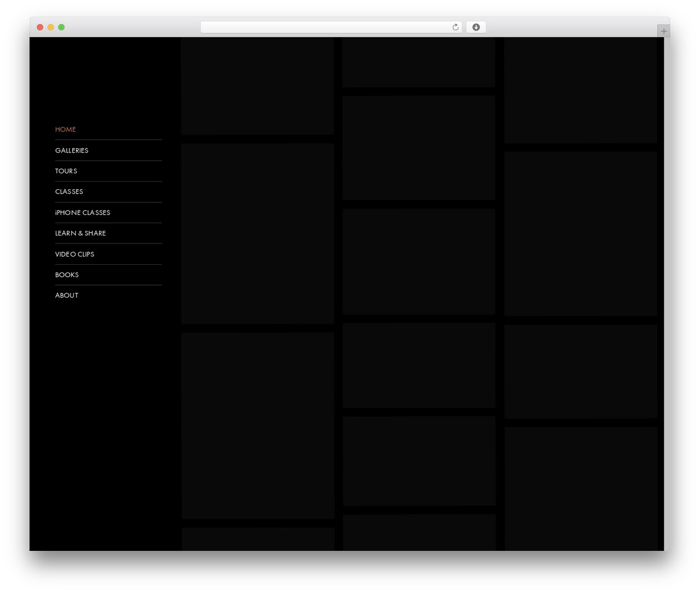Viewport: 700px width, 593px height.
Task: Open a new tab with plus icon
Action: click(663, 31)
